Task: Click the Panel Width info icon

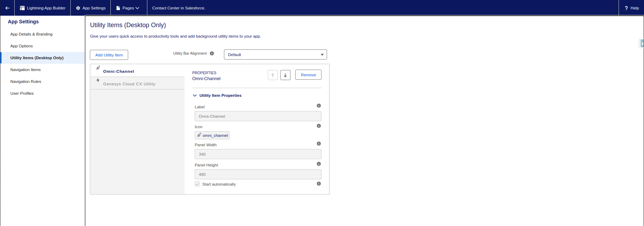Action: point(319,144)
